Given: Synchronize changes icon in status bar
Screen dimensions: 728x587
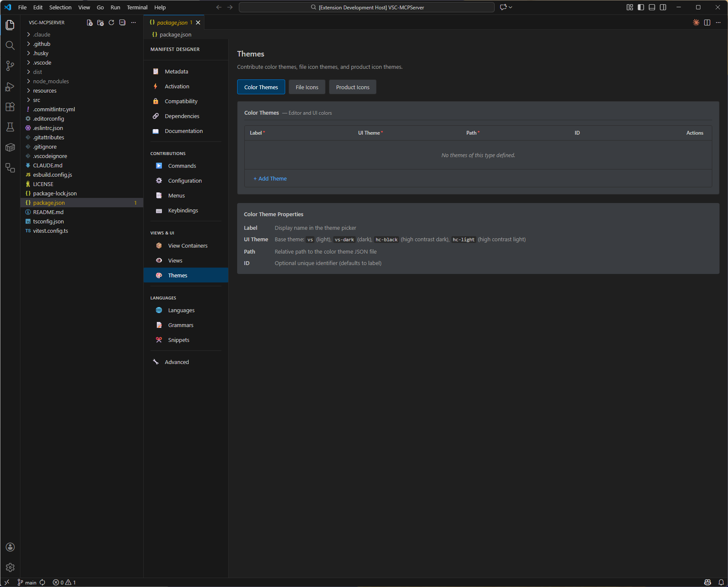Looking at the screenshot, I should point(42,582).
